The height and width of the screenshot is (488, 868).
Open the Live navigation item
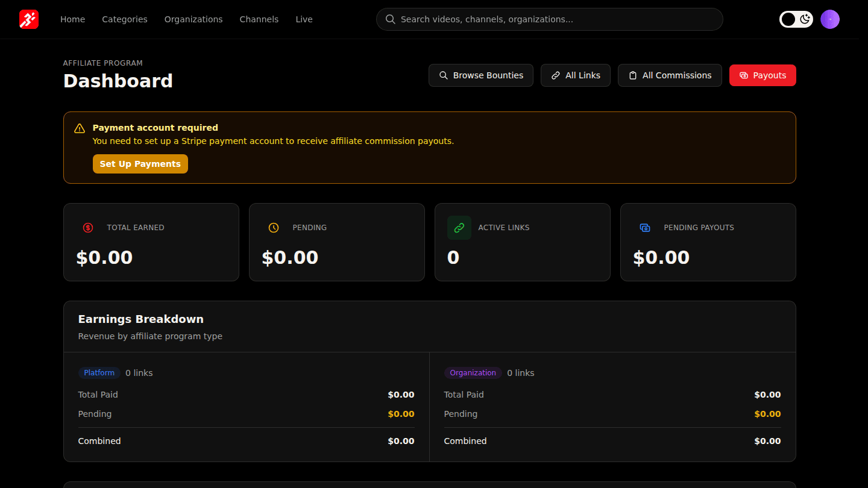click(x=304, y=19)
